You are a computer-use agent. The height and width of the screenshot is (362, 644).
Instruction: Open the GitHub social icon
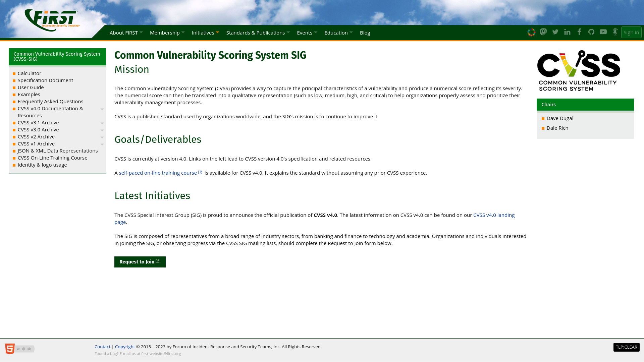591,32
